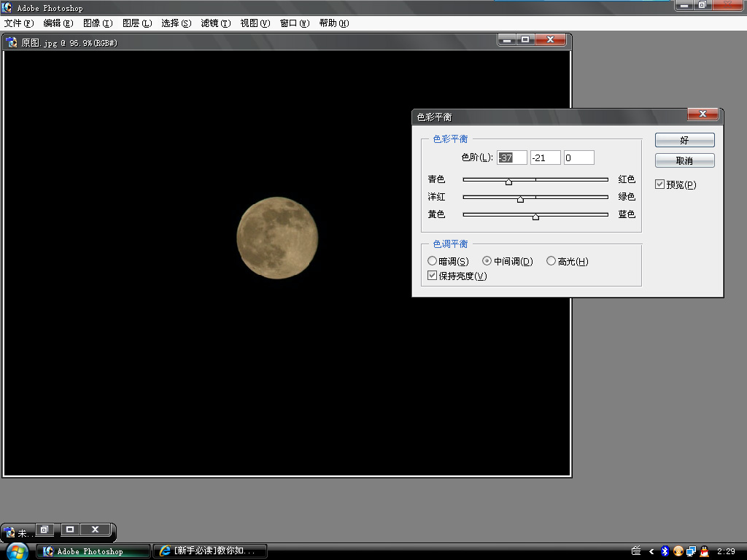
Task: Click the 青色–红色 slider handle
Action: coord(508,182)
